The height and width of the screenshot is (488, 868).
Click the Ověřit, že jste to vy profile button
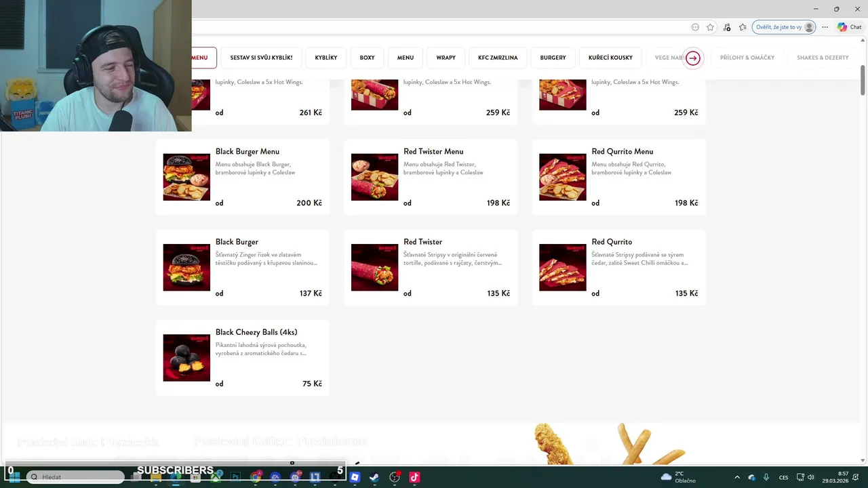pos(783,27)
